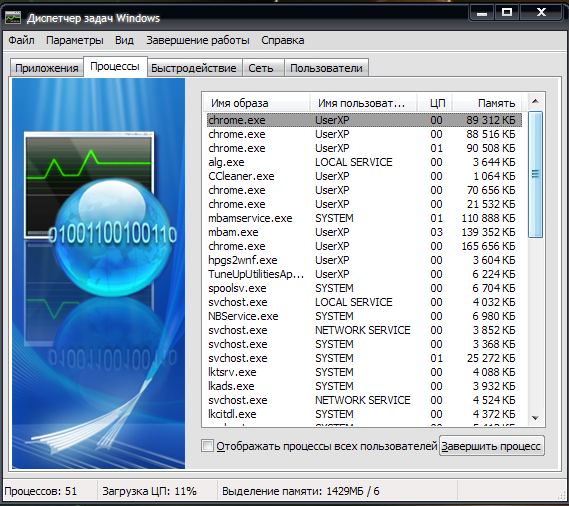Select the alg.exe process
Viewport: 569px width, 506px height.
coord(364,162)
